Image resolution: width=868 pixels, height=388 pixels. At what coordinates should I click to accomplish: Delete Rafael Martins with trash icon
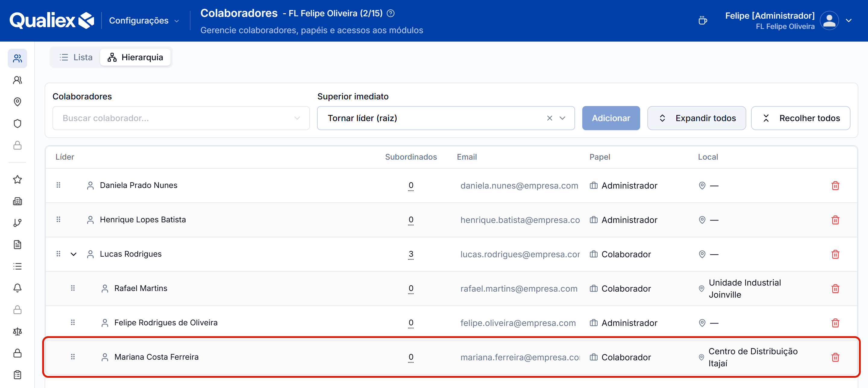[835, 289]
